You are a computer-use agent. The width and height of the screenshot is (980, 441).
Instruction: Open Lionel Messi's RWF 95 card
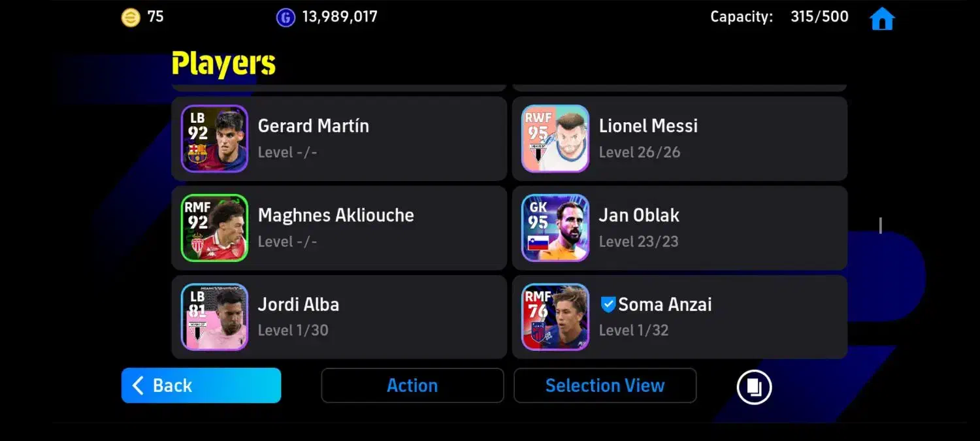pos(555,139)
